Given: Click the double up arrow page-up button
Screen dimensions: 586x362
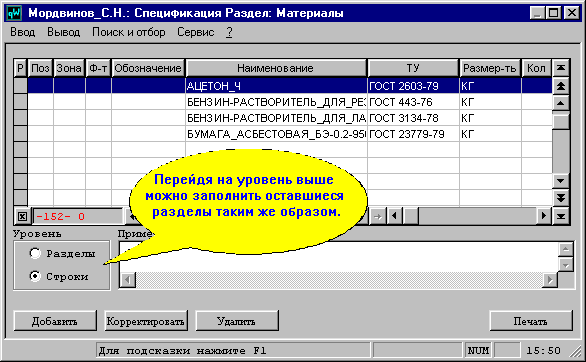Looking at the screenshot, I should coord(561,86).
